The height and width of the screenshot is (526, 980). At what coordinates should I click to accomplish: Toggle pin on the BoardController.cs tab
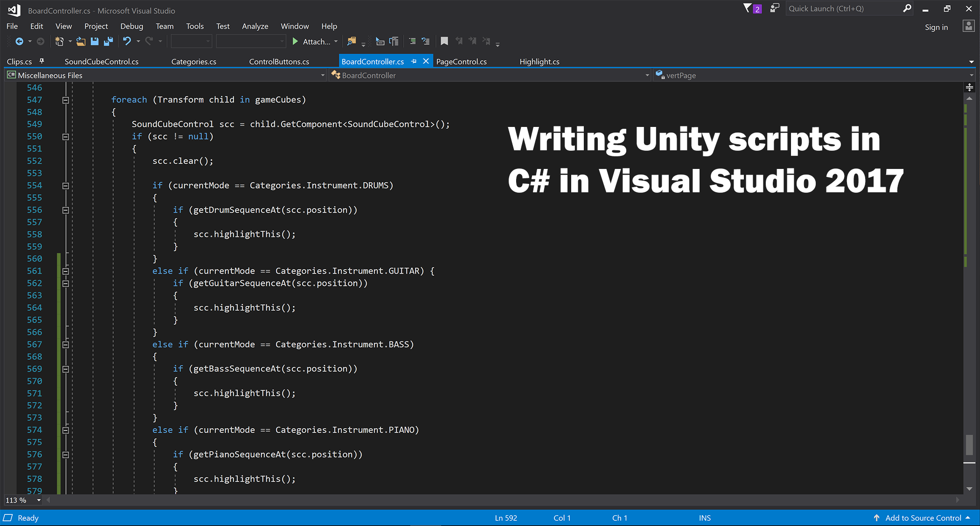414,61
